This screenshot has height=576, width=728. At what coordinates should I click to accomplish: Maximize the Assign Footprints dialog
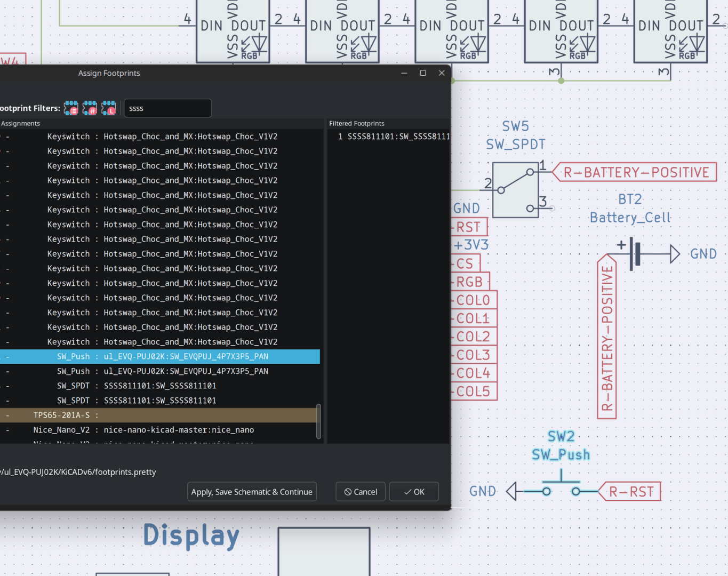point(423,73)
